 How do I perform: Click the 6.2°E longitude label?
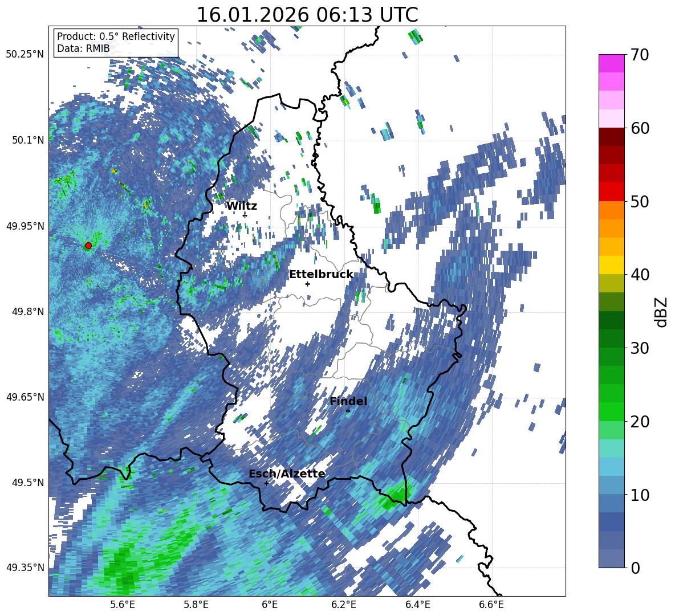pyautogui.click(x=344, y=605)
